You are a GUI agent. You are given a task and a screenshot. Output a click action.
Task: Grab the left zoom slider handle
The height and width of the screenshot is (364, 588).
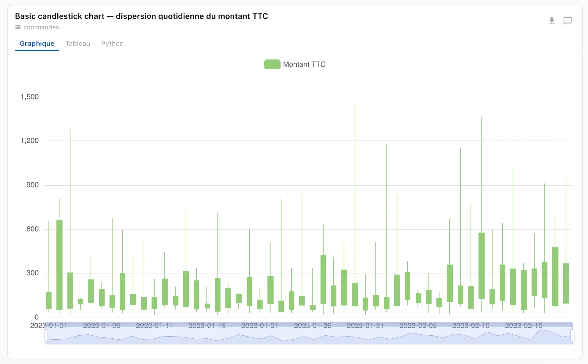pos(46,335)
